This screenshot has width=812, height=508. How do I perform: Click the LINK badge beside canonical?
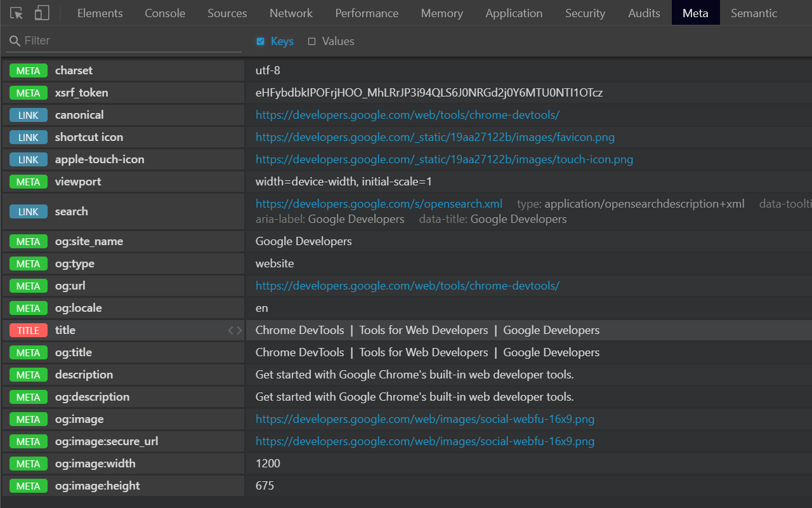(x=28, y=115)
